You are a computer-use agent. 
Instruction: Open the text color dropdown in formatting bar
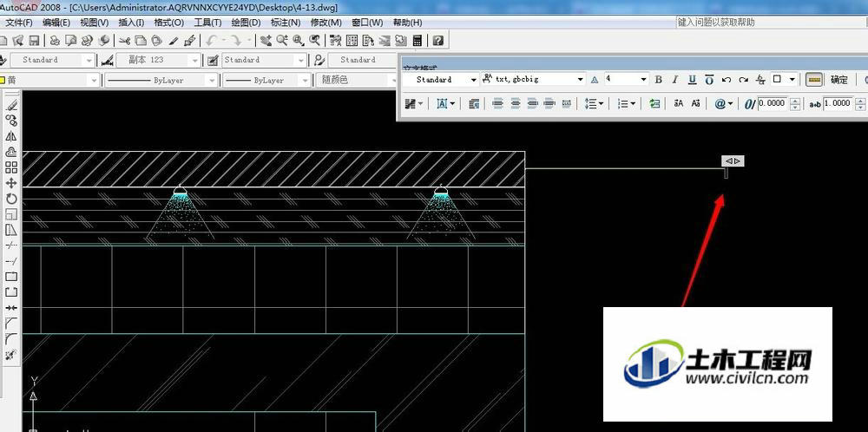point(792,80)
